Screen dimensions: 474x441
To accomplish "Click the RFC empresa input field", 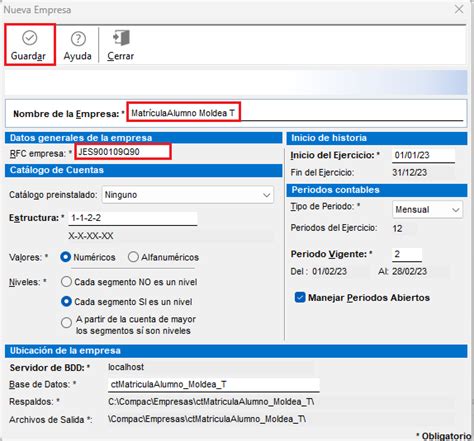I will 123,152.
